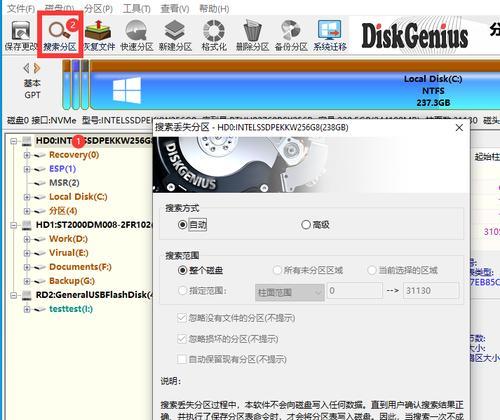Image resolution: width=500 pixels, height=420 pixels.
Task: Click the 保存更改 save changes icon
Action: tap(21, 35)
